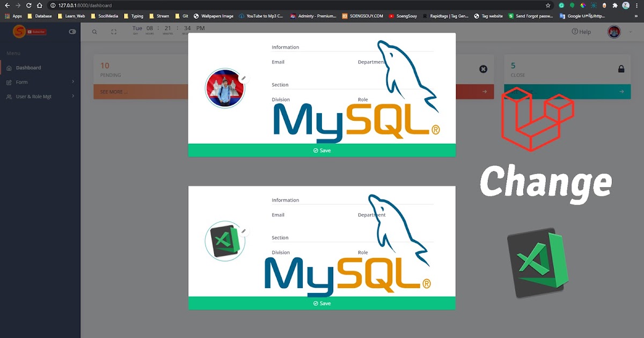
Task: Click the red Subscribe button
Action: 37,32
